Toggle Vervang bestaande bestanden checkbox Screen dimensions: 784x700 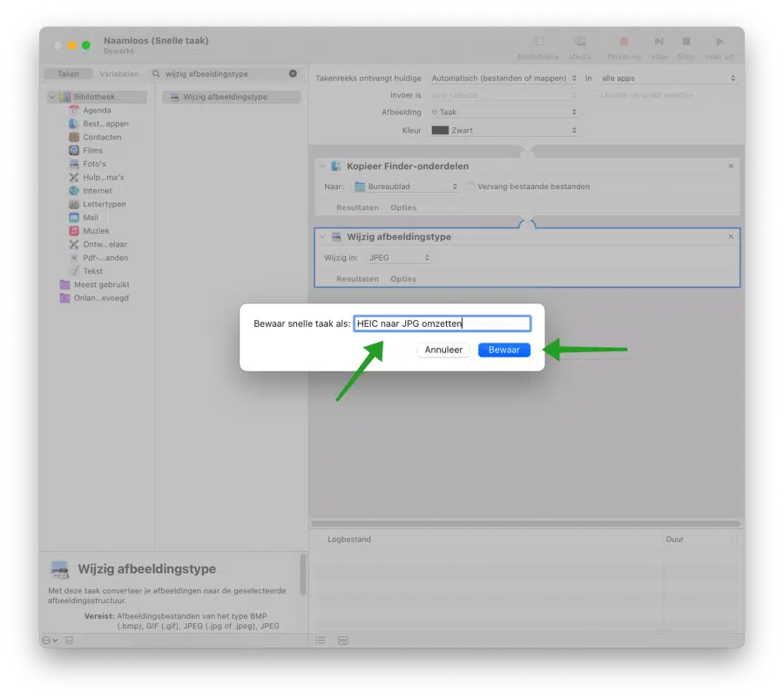pyautogui.click(x=470, y=187)
